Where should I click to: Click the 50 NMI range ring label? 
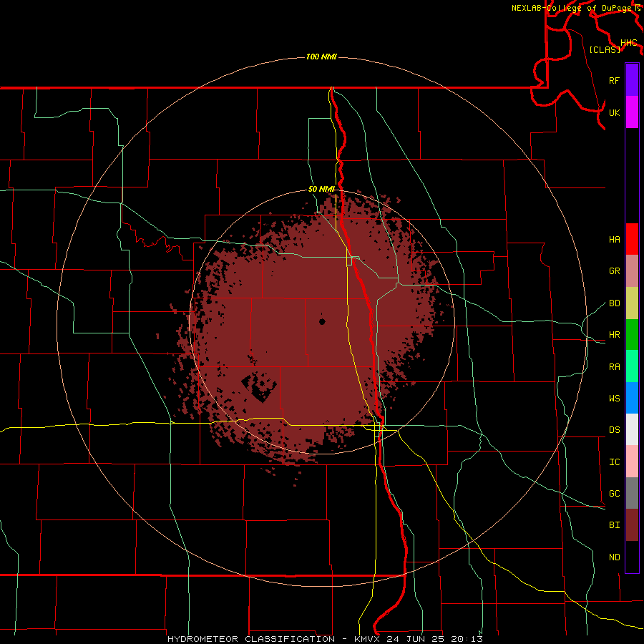[x=321, y=189]
